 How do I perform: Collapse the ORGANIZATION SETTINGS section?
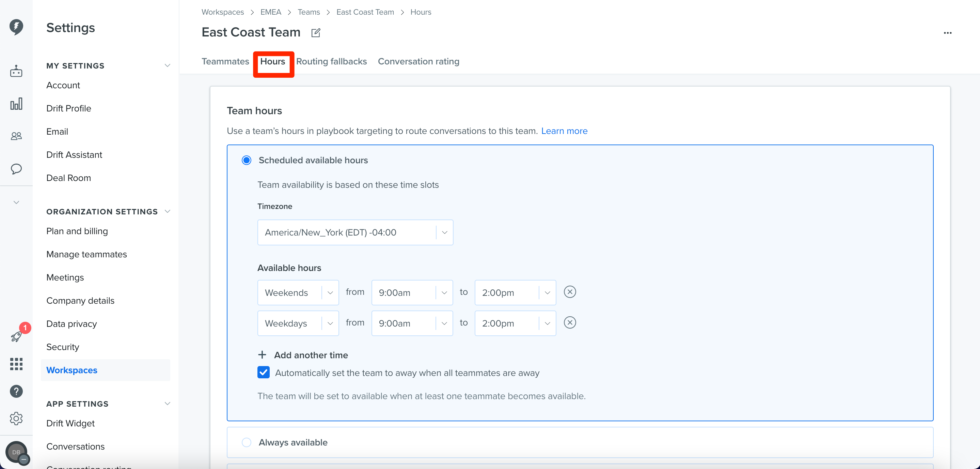pos(167,211)
